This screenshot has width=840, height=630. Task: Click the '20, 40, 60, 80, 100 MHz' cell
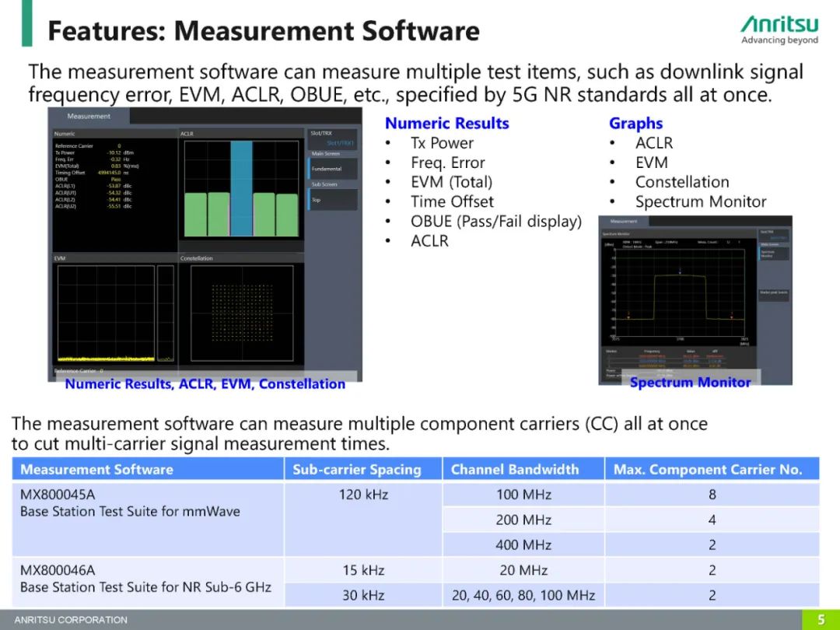click(523, 595)
